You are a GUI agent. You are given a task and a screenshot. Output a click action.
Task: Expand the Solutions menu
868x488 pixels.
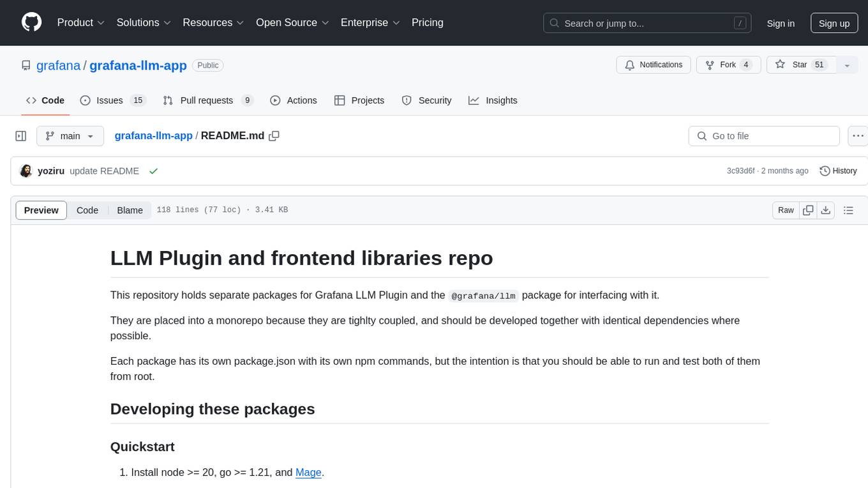coord(144,22)
